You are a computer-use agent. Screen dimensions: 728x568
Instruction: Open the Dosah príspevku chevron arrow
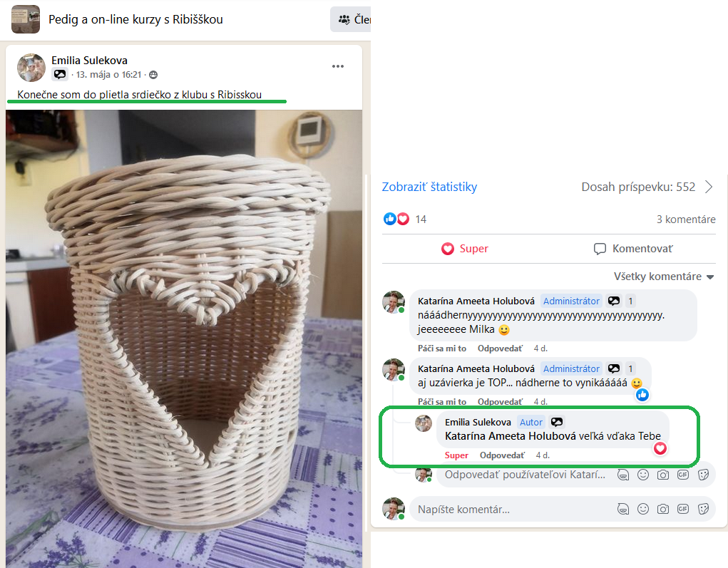coord(709,187)
